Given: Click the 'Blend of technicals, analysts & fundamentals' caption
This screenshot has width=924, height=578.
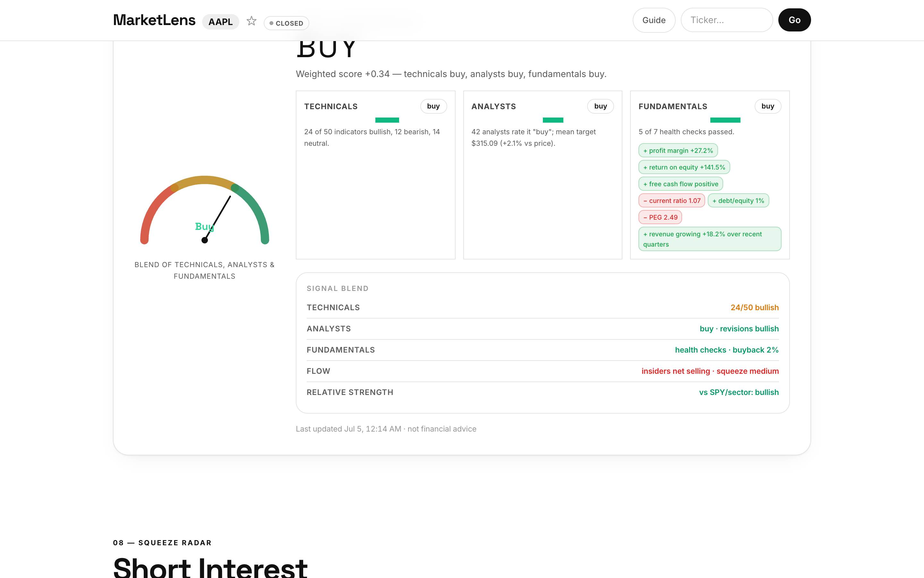Looking at the screenshot, I should tap(204, 270).
